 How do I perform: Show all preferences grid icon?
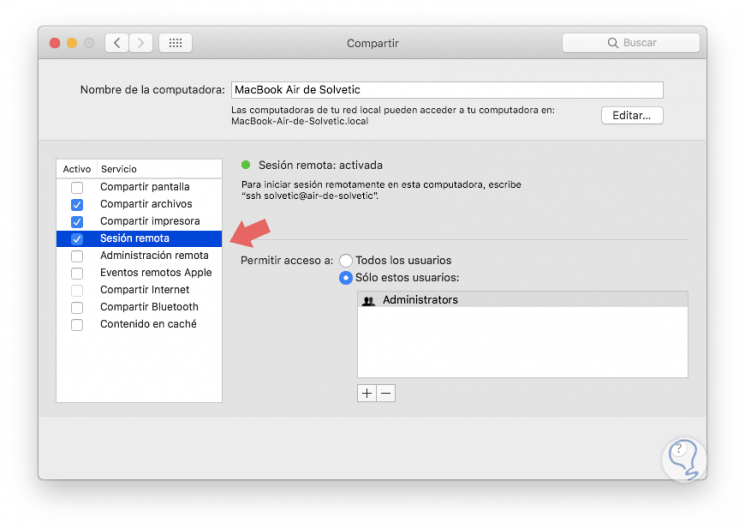tap(175, 43)
